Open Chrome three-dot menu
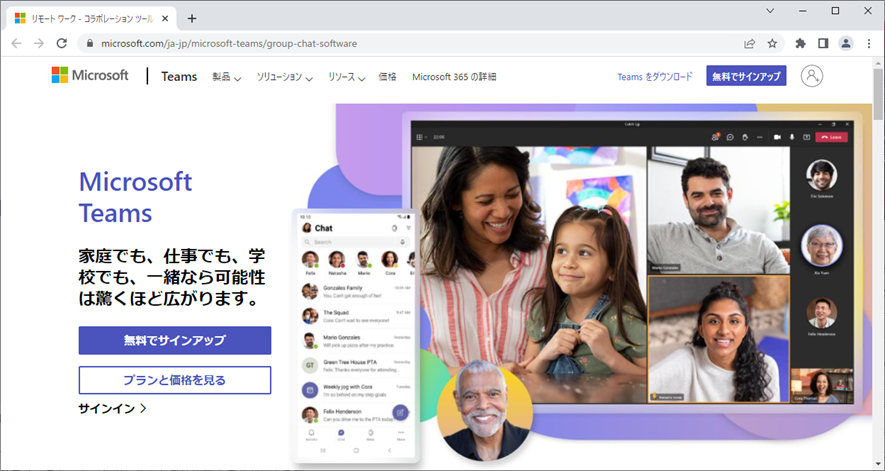The height and width of the screenshot is (471, 885). pyautogui.click(x=869, y=43)
